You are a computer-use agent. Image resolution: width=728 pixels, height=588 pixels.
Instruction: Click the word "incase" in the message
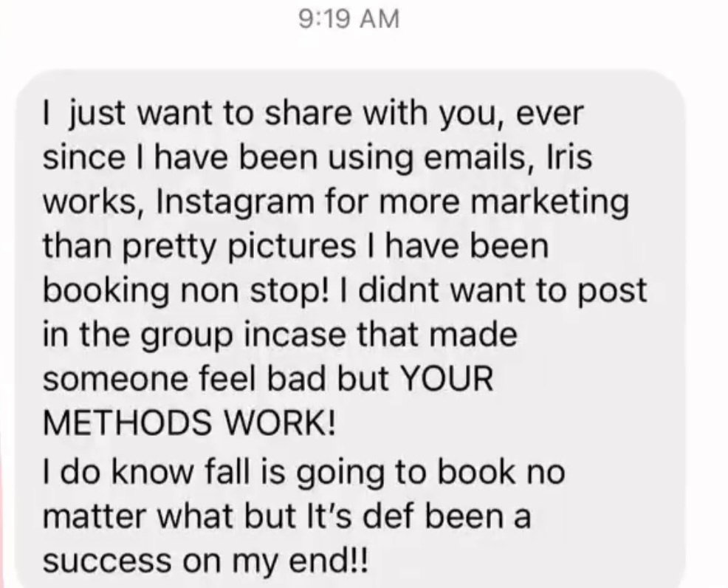295,335
